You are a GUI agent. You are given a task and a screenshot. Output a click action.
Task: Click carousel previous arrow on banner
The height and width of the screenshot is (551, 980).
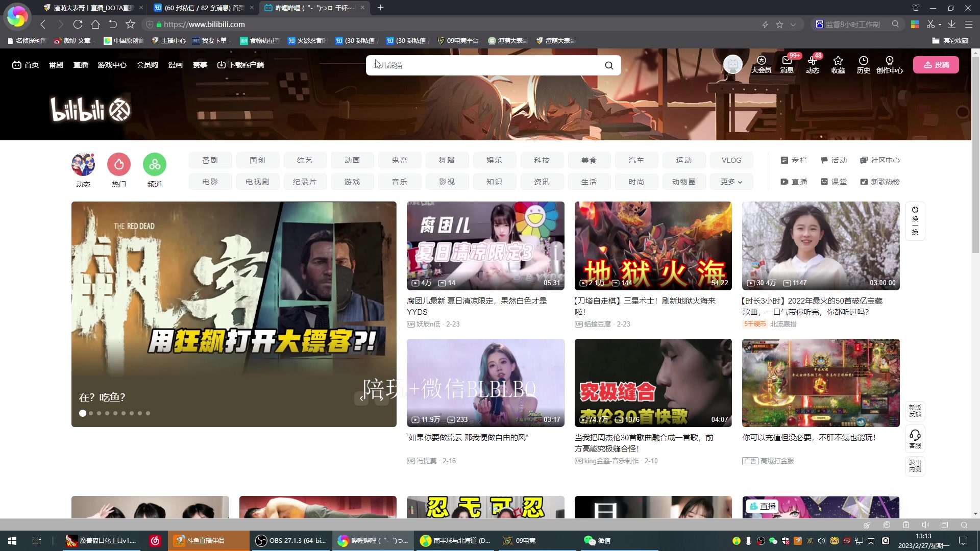pyautogui.click(x=361, y=398)
